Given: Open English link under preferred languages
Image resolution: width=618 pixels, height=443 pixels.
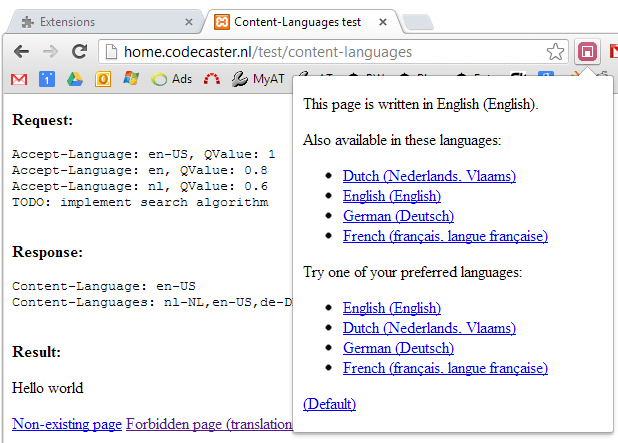Looking at the screenshot, I should click(392, 308).
